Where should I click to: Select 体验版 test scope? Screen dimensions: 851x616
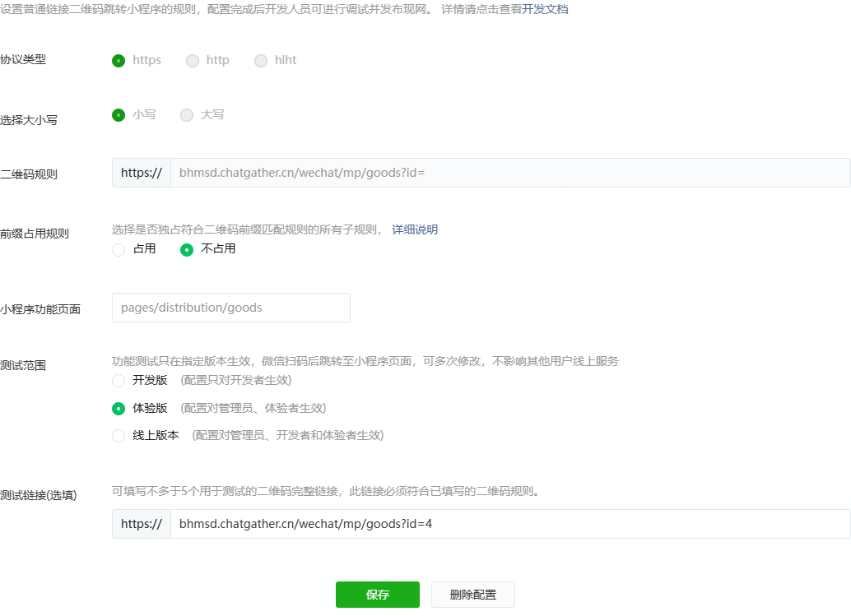tap(119, 408)
